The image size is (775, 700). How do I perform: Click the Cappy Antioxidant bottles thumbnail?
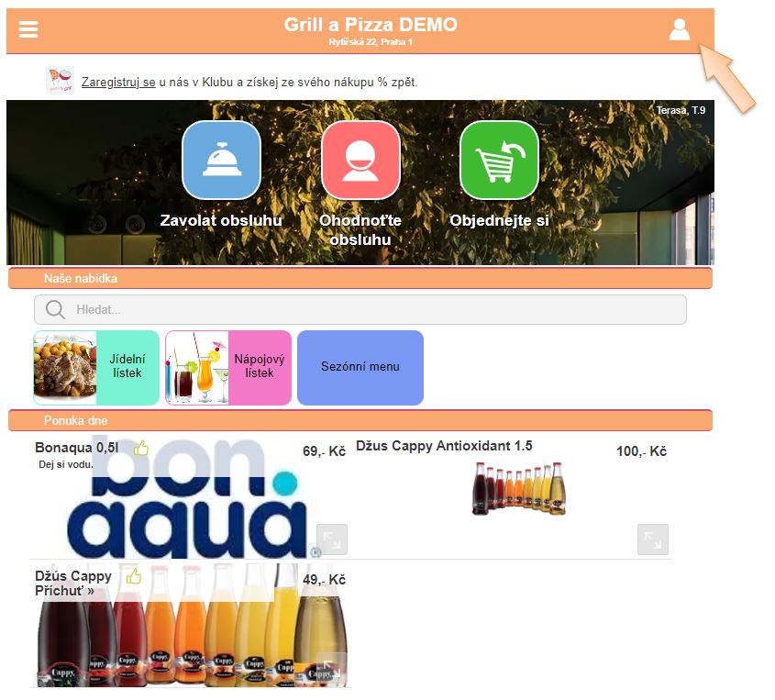[519, 488]
